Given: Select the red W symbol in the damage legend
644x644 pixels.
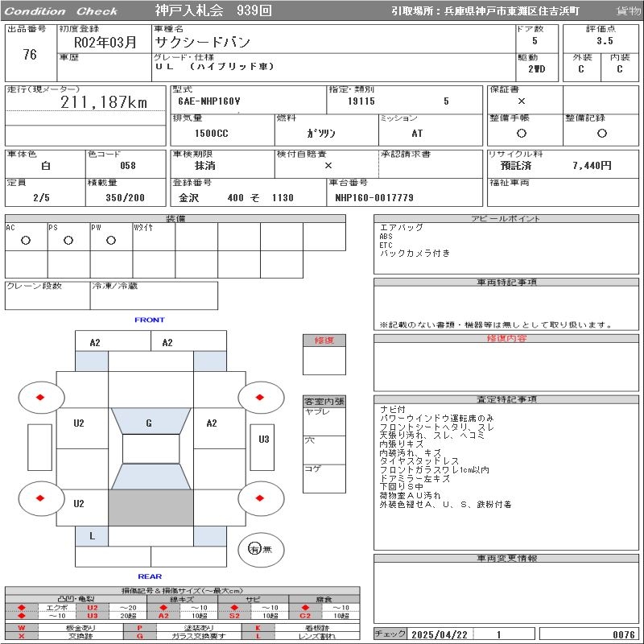Looking at the screenshot, I should [x=22, y=627].
